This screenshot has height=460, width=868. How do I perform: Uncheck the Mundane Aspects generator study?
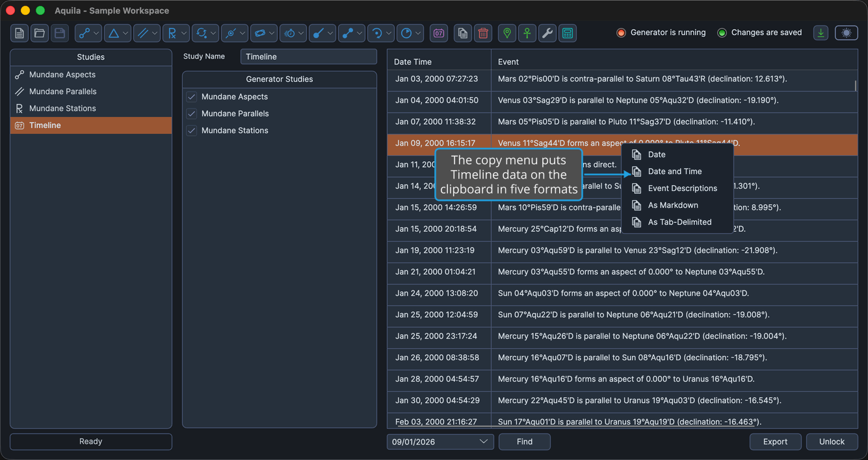pos(191,97)
